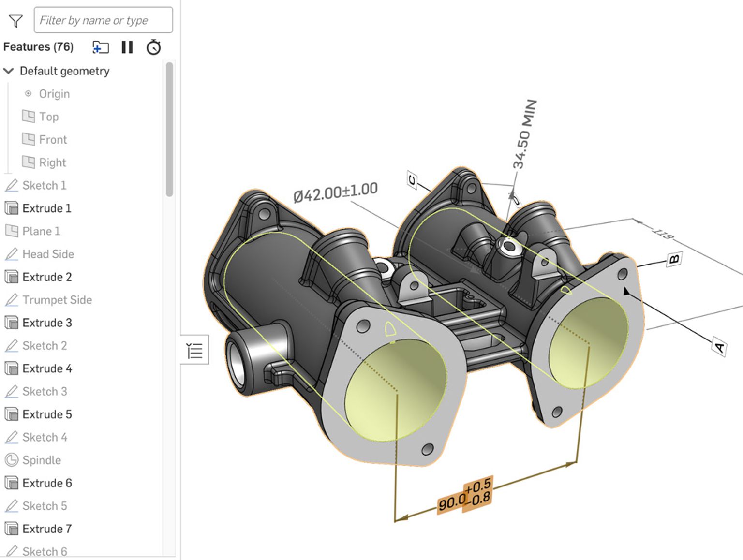
Task: Click the Spindle revolve feature icon
Action: tap(12, 460)
